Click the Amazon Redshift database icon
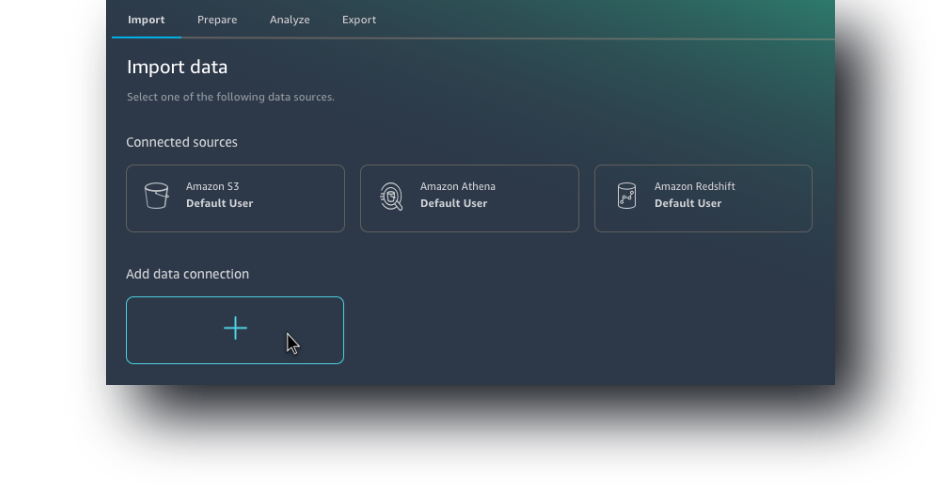The image size is (943, 501). click(627, 195)
